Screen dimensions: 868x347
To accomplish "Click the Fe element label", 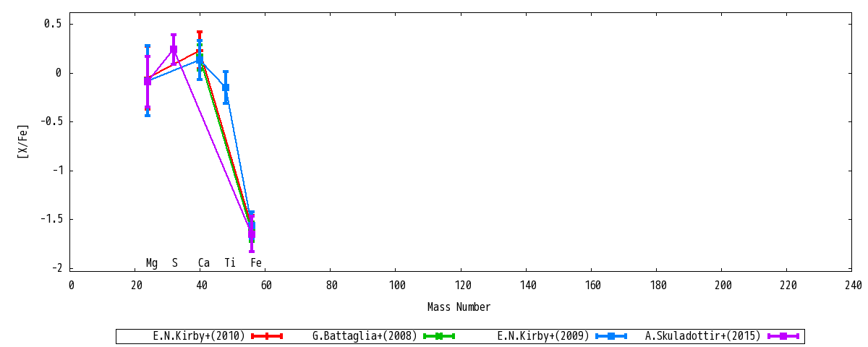I will (256, 263).
